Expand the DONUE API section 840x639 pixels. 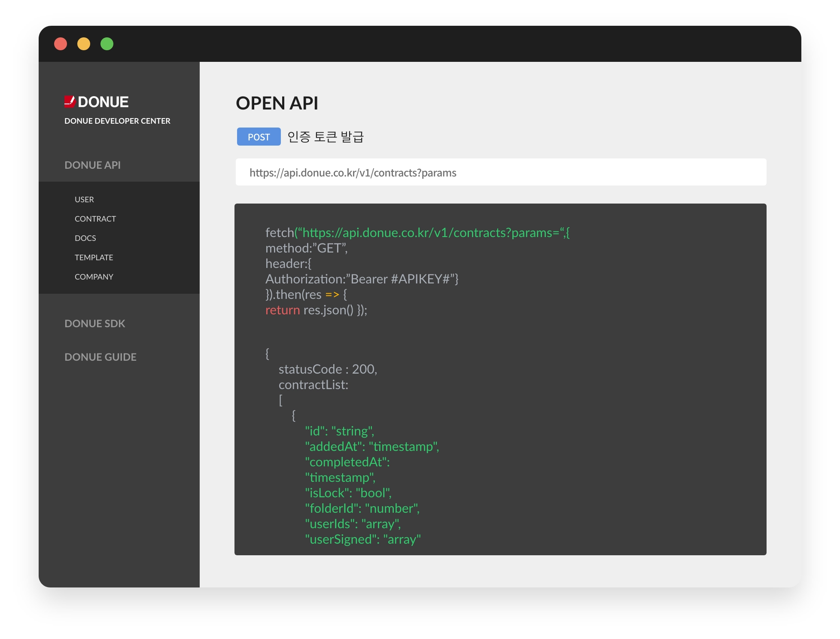tap(92, 165)
